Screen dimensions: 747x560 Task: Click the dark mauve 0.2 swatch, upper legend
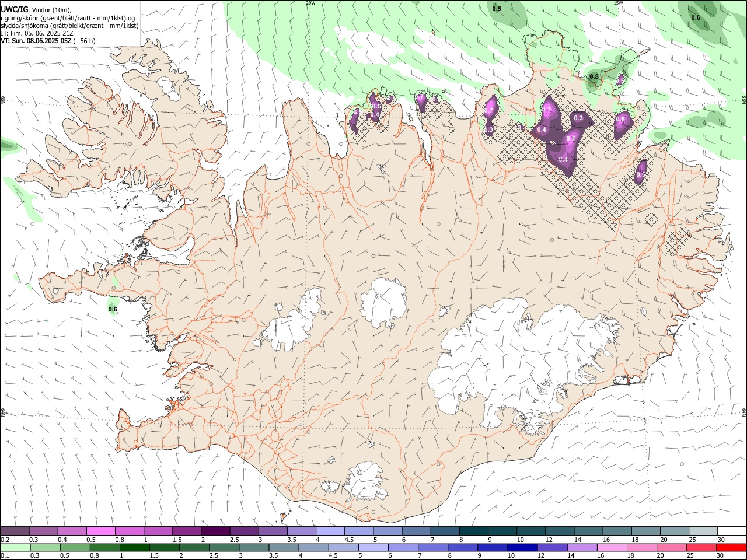15,531
